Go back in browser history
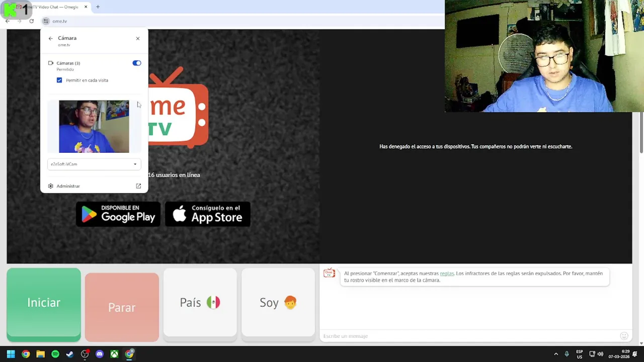The width and height of the screenshot is (644, 362). pyautogui.click(x=8, y=21)
